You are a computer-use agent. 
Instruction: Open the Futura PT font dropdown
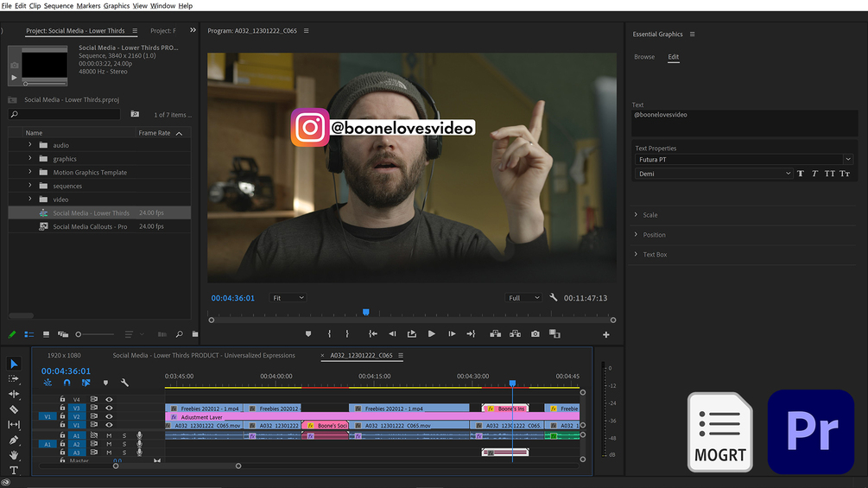click(x=743, y=159)
